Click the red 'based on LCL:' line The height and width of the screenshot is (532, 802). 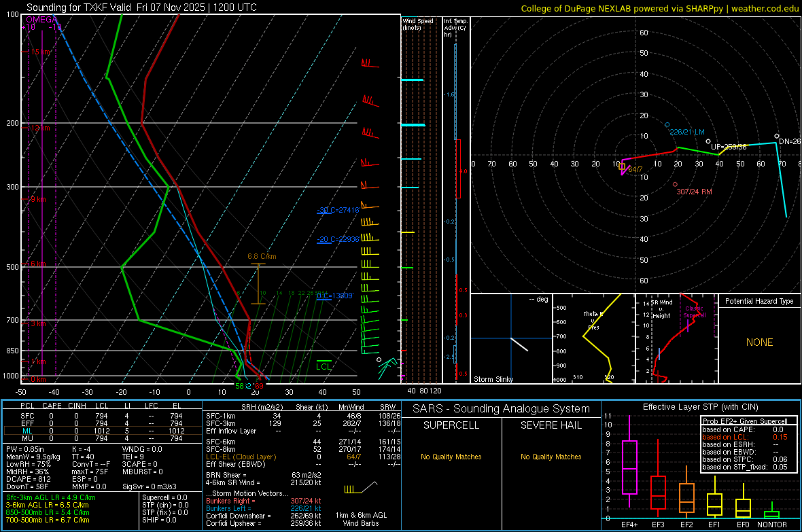(745, 437)
